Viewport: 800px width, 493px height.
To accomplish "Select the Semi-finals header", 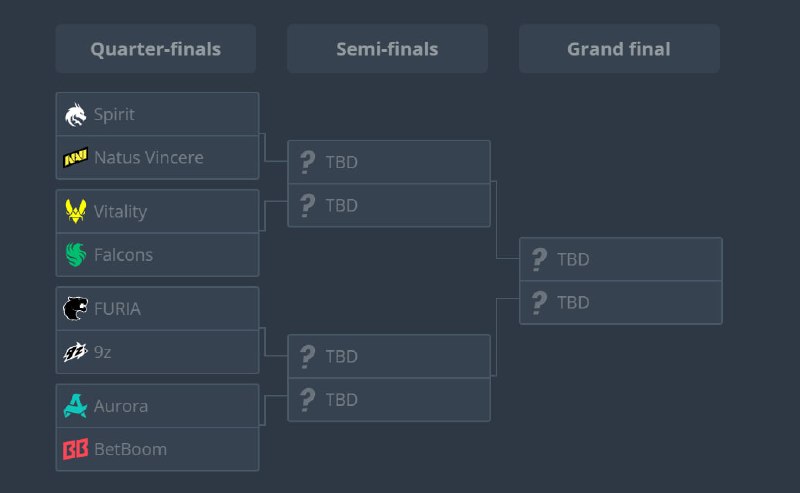I will [x=387, y=49].
